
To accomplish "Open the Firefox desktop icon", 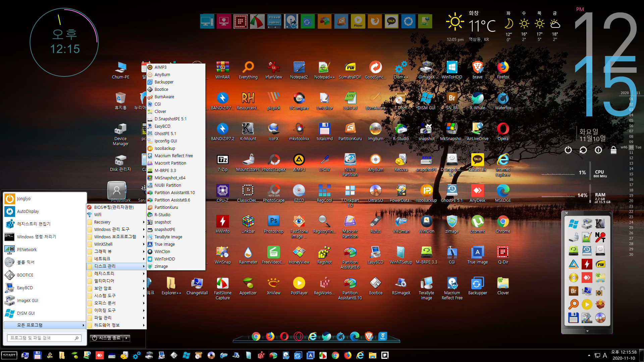I will pos(503,70).
